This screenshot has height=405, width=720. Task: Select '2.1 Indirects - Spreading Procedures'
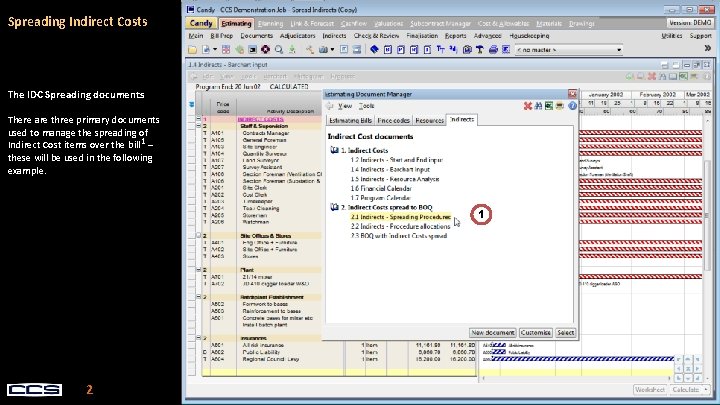(x=401, y=217)
